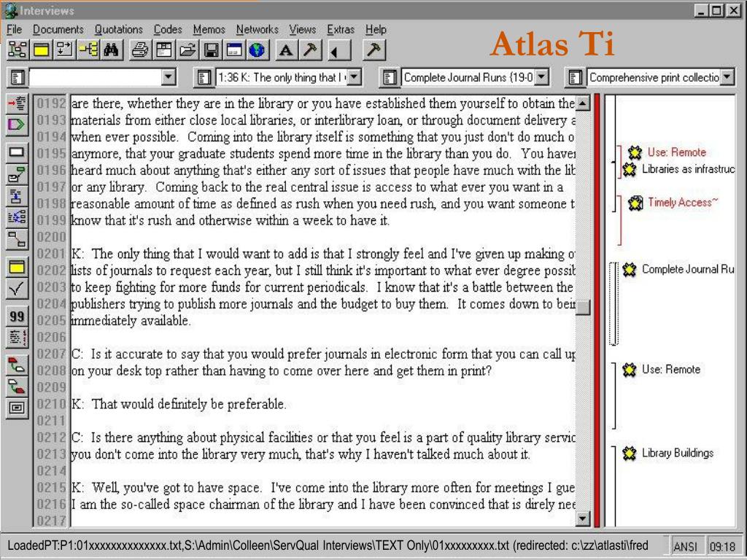Screen dimensions: 747x560
Task: Click the yellow memo icon in left sidebar
Action: (17, 267)
